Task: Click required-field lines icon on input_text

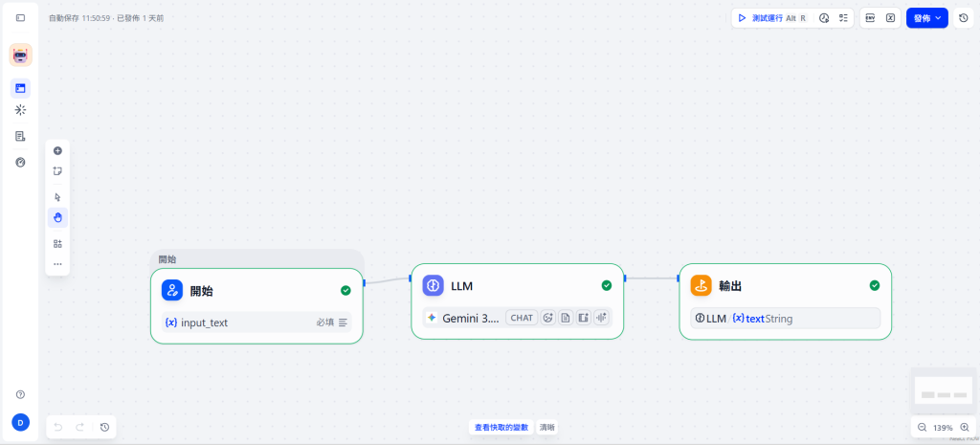Action: 344,323
